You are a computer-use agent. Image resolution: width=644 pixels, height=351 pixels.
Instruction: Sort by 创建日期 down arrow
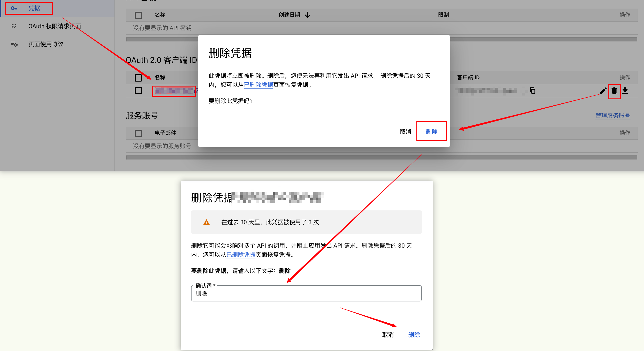308,15
